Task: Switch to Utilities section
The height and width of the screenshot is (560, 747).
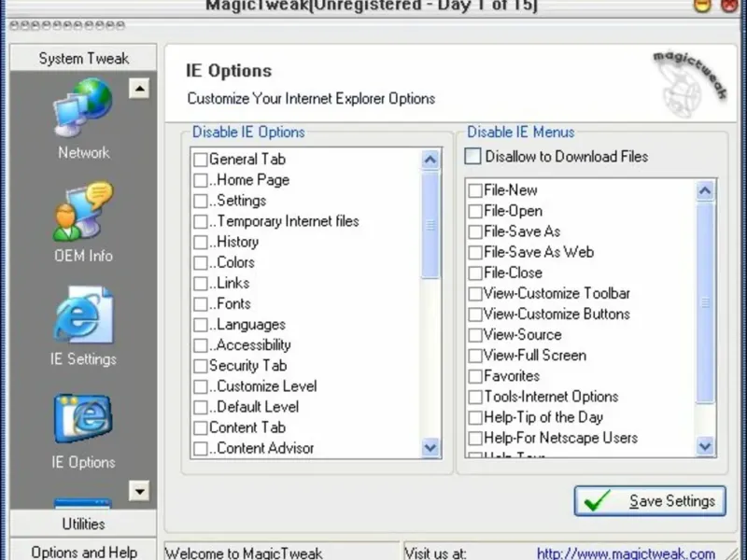Action: coord(83,524)
